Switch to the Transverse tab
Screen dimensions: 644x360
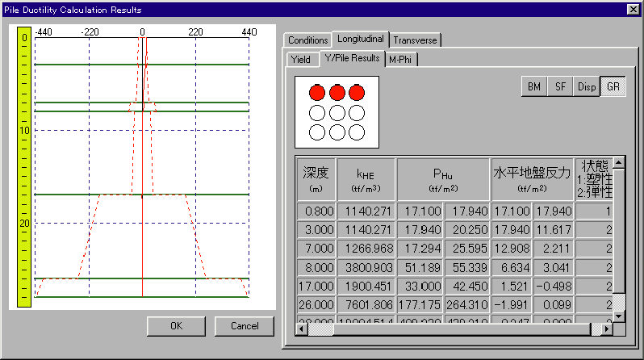pos(415,40)
